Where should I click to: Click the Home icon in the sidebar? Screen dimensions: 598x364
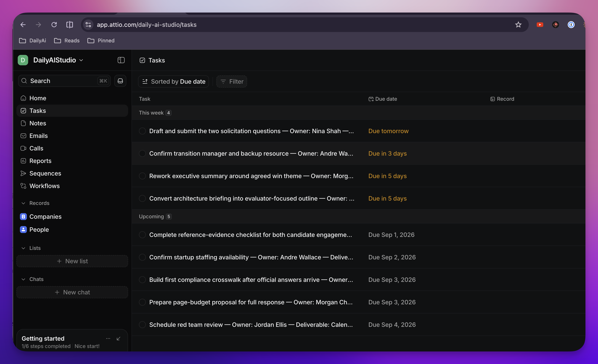tap(23, 98)
